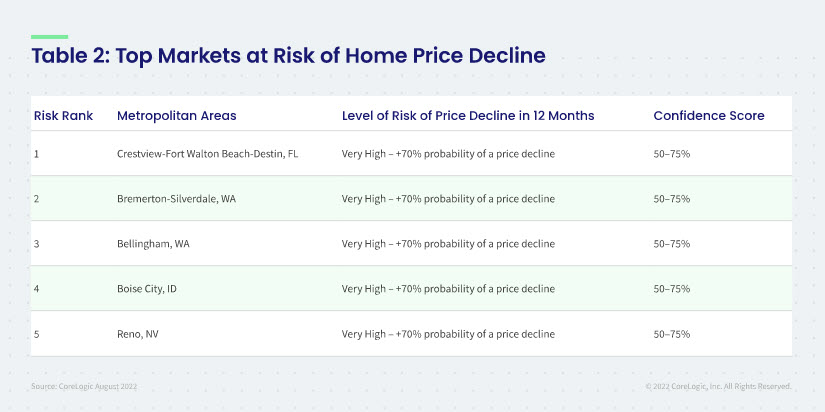
Task: Click the 2022 CoreLogic copyright notice
Action: (719, 386)
